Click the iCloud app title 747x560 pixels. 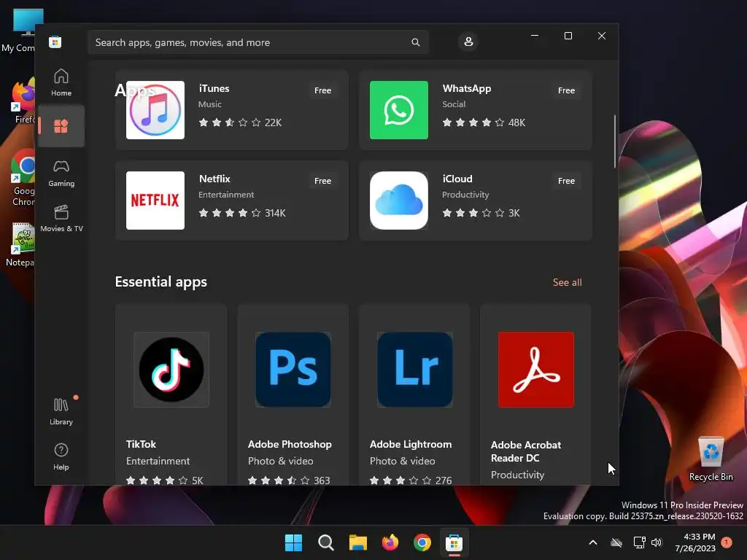pos(457,179)
